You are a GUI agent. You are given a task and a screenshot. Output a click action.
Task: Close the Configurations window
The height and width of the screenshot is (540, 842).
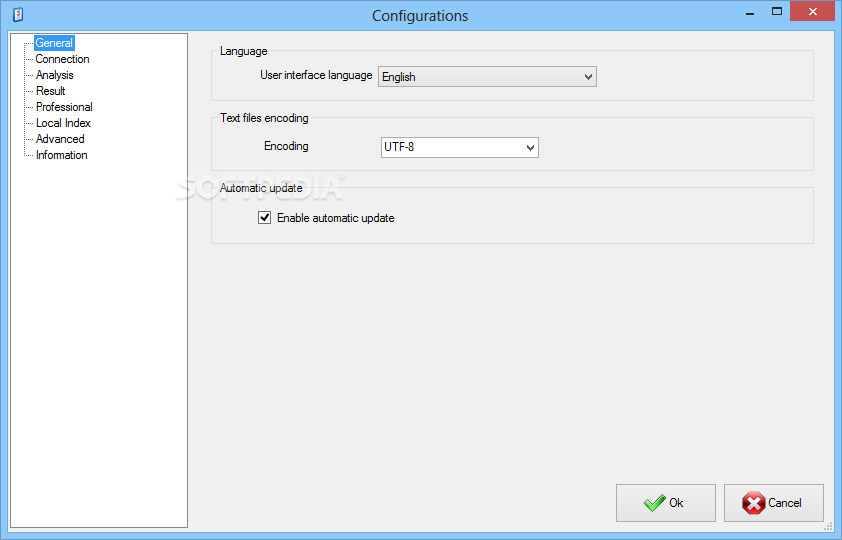pyautogui.click(x=812, y=11)
